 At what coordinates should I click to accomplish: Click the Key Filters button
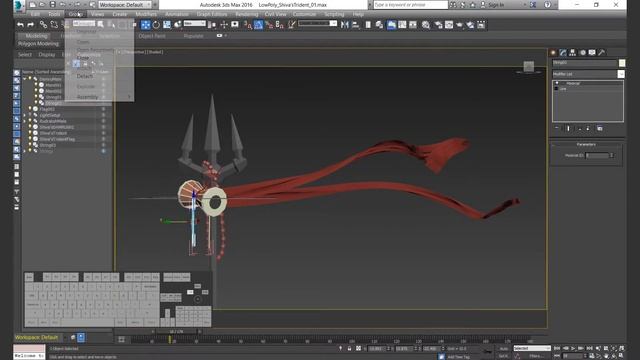point(536,356)
